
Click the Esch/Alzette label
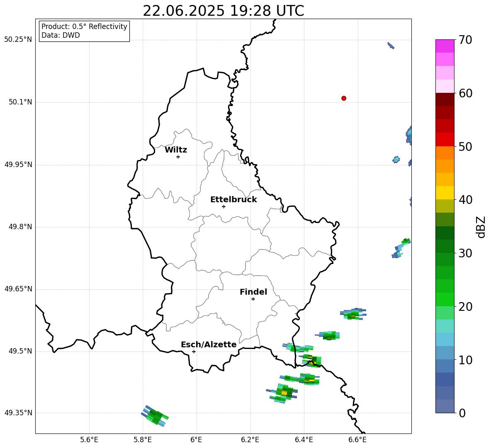point(209,344)
